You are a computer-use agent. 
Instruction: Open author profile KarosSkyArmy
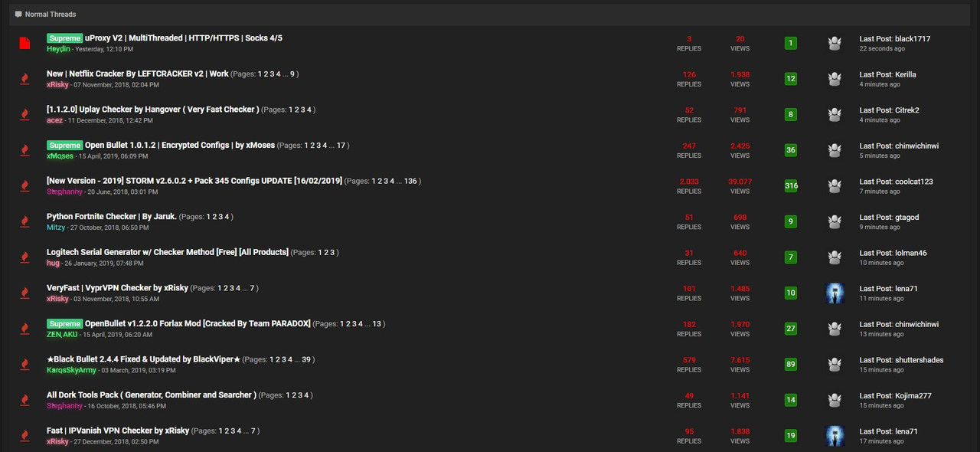tap(71, 370)
